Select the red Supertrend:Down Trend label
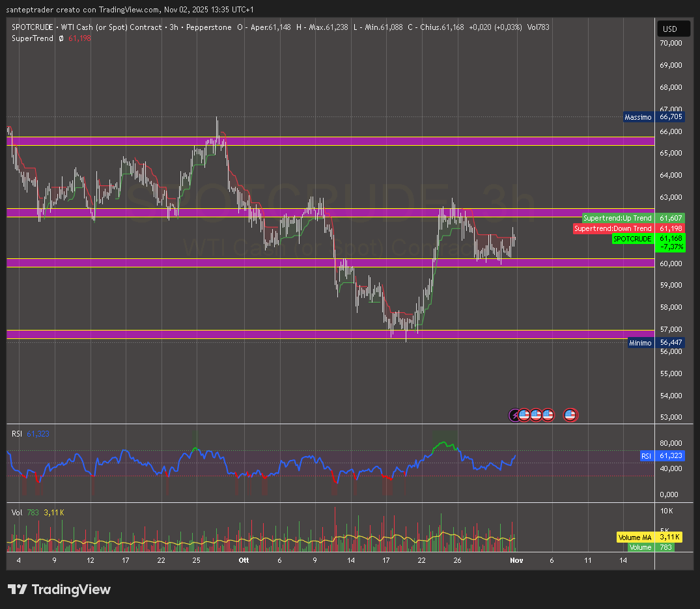 click(613, 228)
